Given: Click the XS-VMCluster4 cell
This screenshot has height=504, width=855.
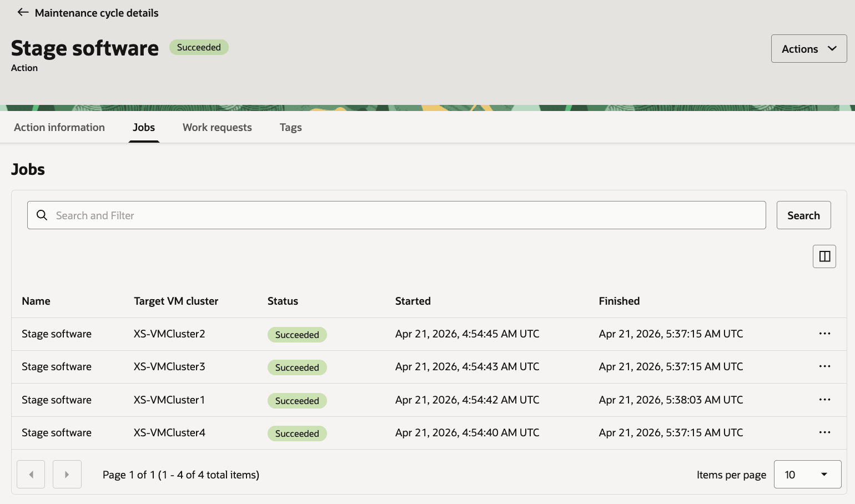Looking at the screenshot, I should [169, 432].
